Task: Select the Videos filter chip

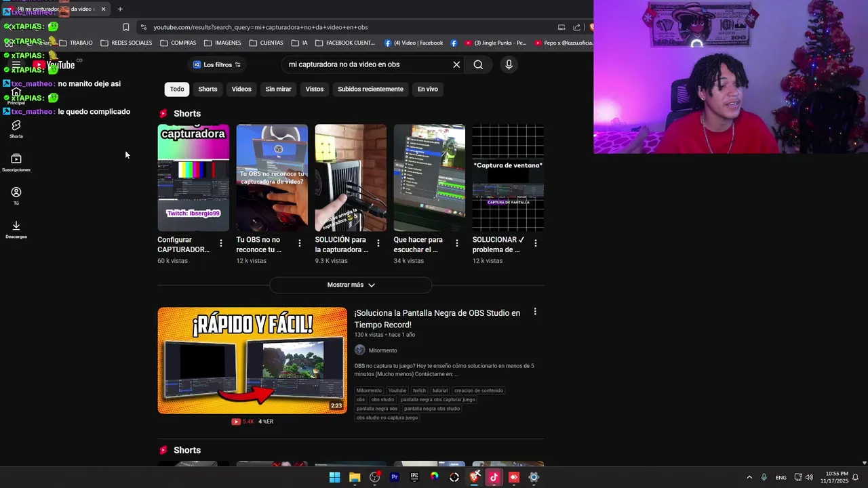Action: (241, 89)
